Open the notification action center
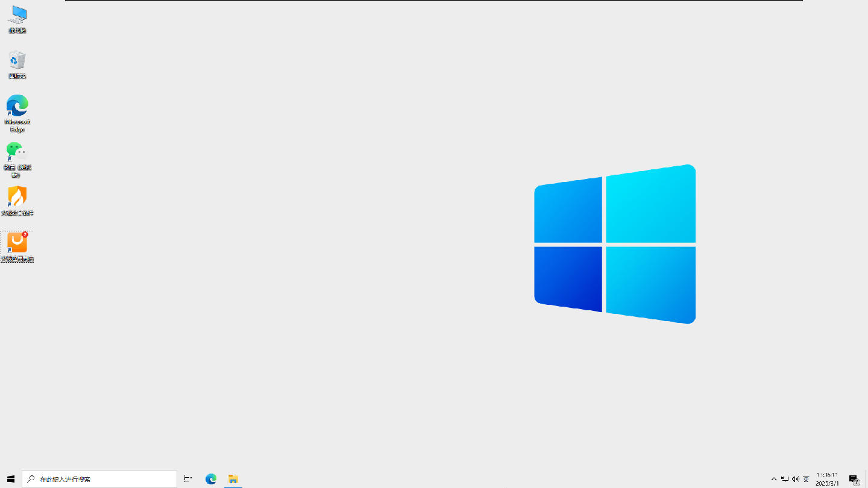The width and height of the screenshot is (868, 488). 853,479
